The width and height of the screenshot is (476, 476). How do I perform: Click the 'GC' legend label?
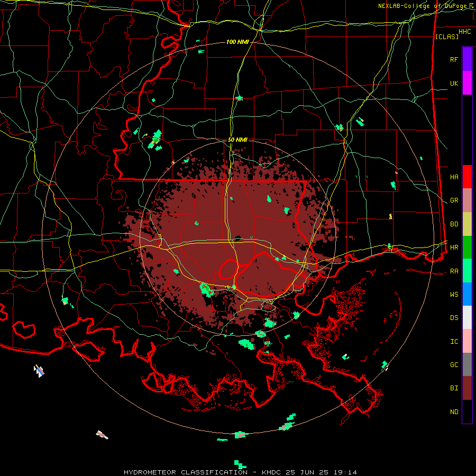click(454, 364)
